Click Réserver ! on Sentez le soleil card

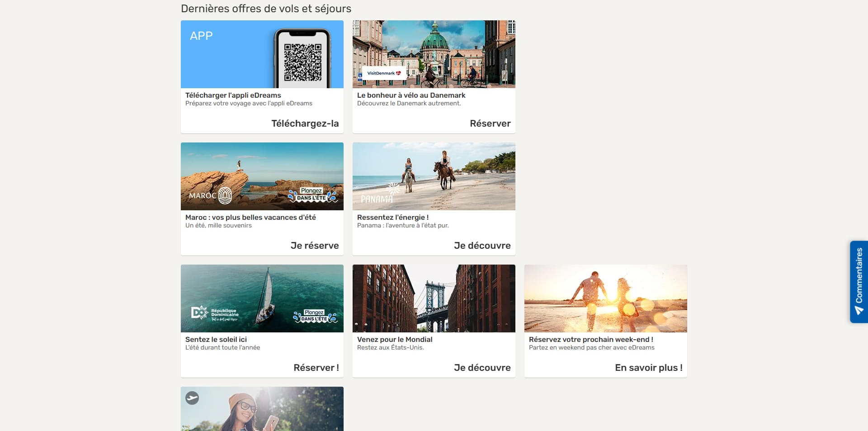click(316, 368)
